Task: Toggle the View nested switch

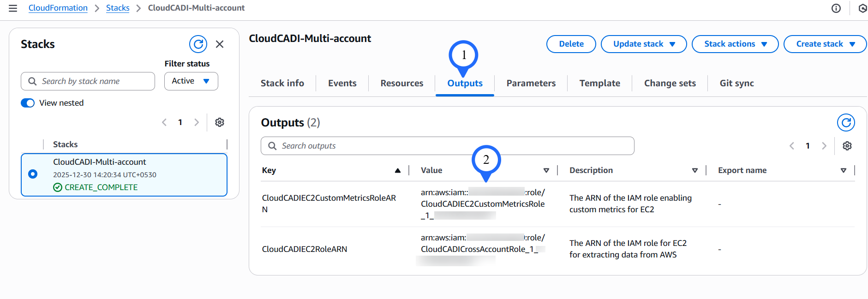Action: click(x=28, y=103)
